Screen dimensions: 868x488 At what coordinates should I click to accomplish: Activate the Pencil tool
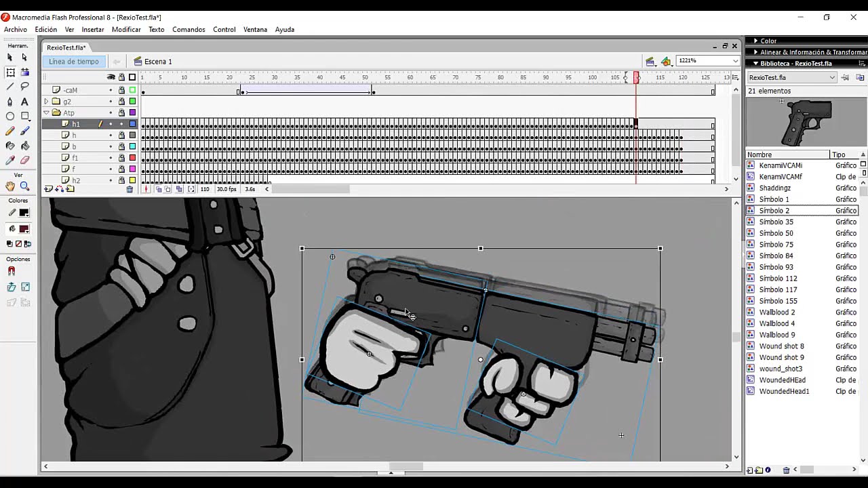tap(10, 131)
